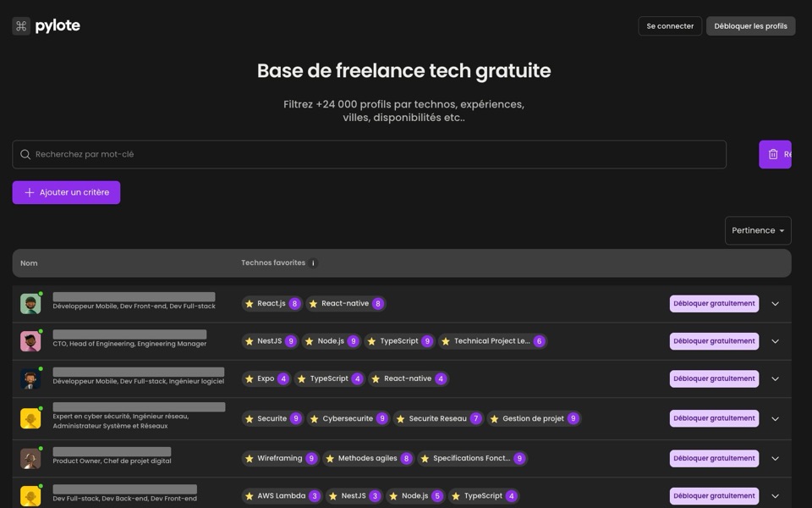Click the pylote command-key logo icon
812x508 pixels.
coord(21,26)
